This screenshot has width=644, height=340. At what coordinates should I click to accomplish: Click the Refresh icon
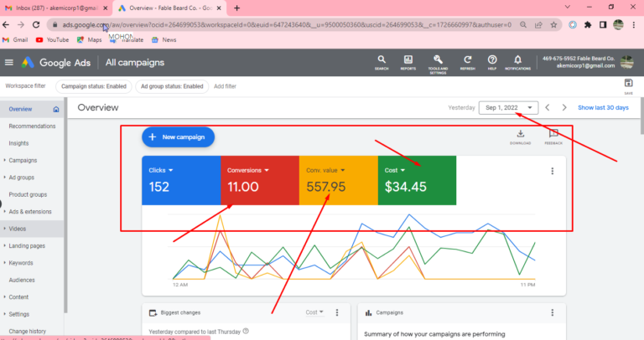coord(467,62)
